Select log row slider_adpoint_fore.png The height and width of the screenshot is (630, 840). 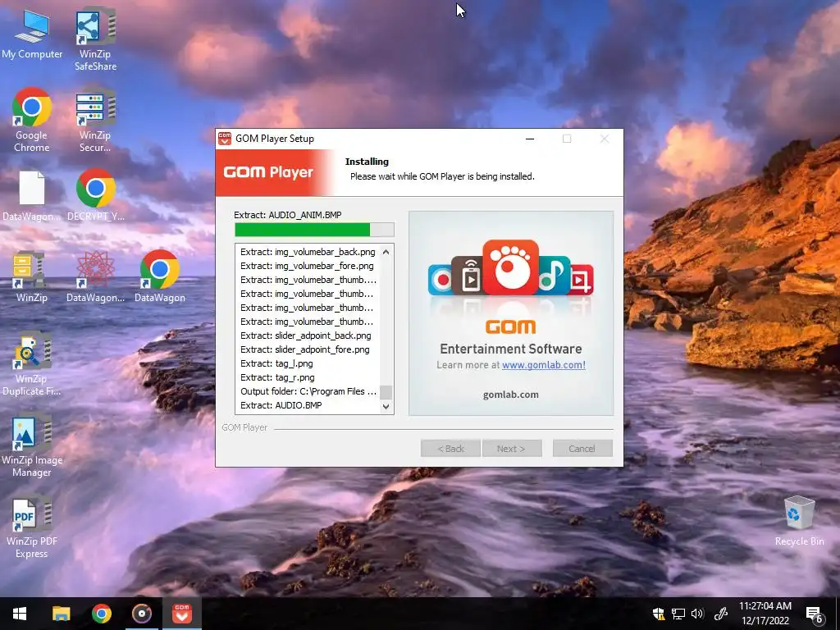click(x=308, y=349)
